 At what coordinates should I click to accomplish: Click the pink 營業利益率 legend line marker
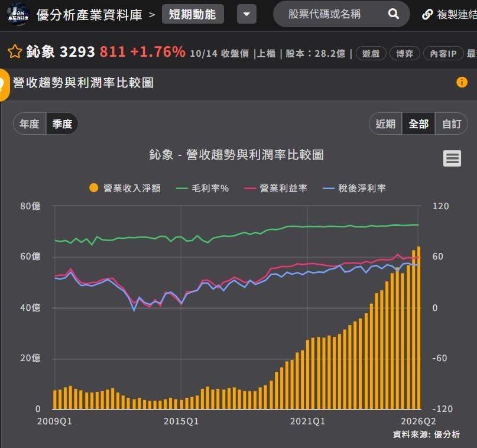250,189
